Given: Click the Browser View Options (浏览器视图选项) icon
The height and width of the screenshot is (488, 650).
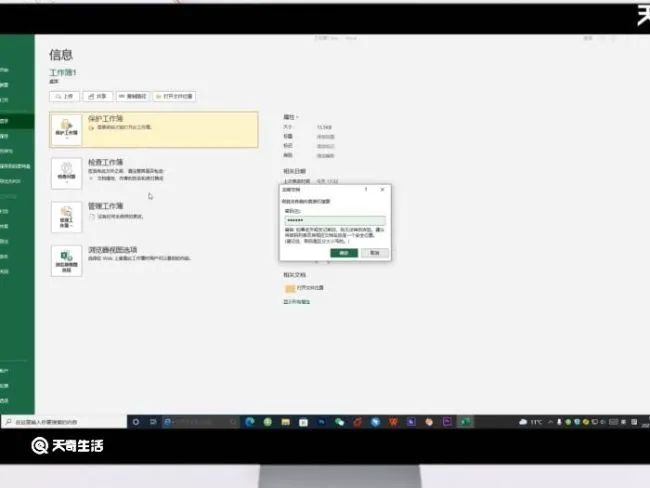Looking at the screenshot, I should [66, 261].
